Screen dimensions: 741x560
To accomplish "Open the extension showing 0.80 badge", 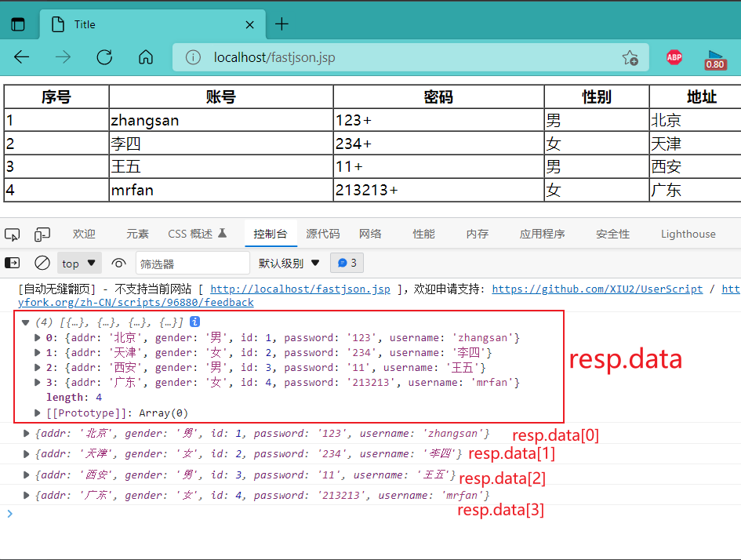I will [x=715, y=60].
